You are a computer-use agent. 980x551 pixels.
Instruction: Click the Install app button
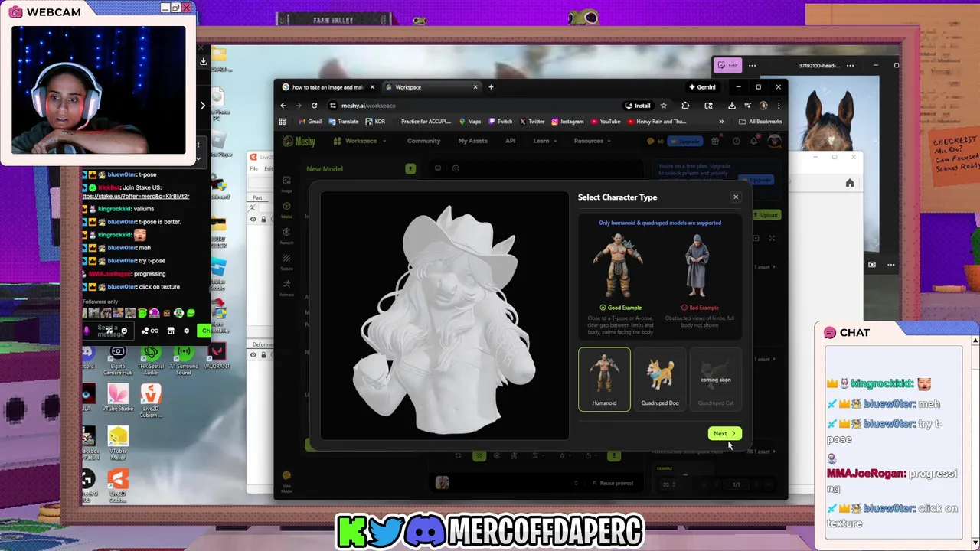638,106
